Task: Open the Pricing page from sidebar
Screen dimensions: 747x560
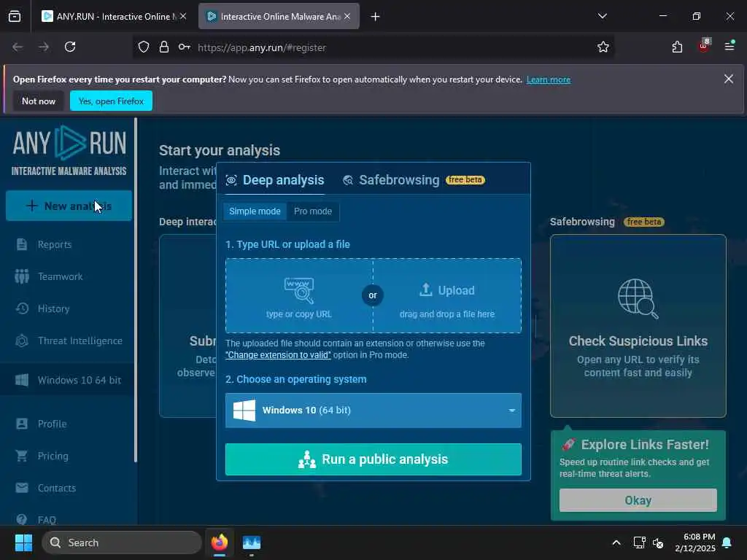Action: tap(42, 456)
